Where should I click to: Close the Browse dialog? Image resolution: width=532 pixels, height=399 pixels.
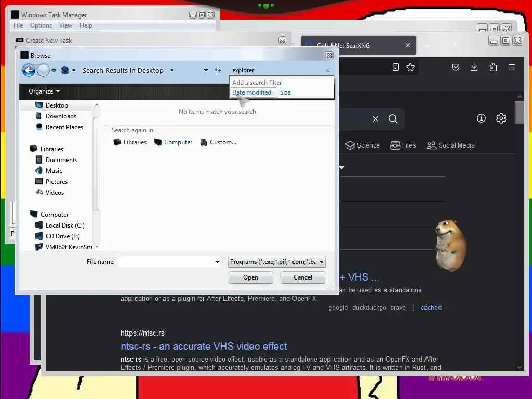(x=329, y=55)
